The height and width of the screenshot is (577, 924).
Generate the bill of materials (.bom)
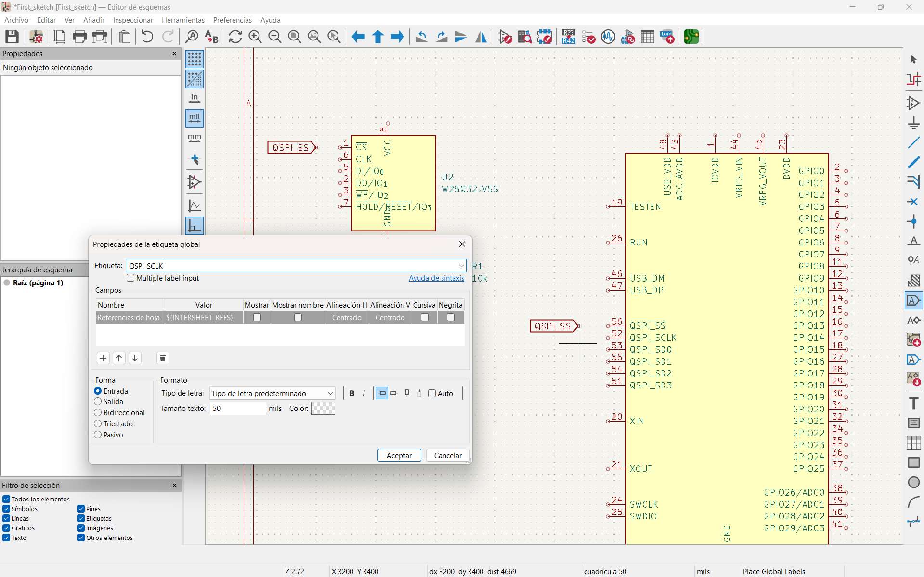click(667, 37)
